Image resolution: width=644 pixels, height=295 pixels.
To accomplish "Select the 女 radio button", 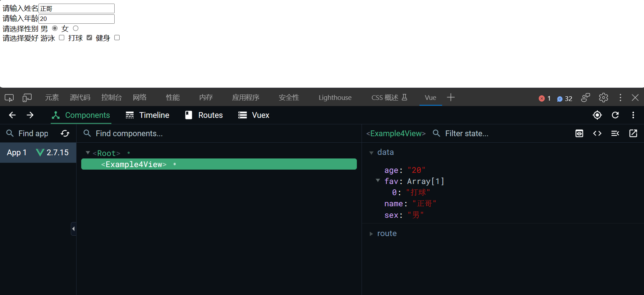I will 75,28.
